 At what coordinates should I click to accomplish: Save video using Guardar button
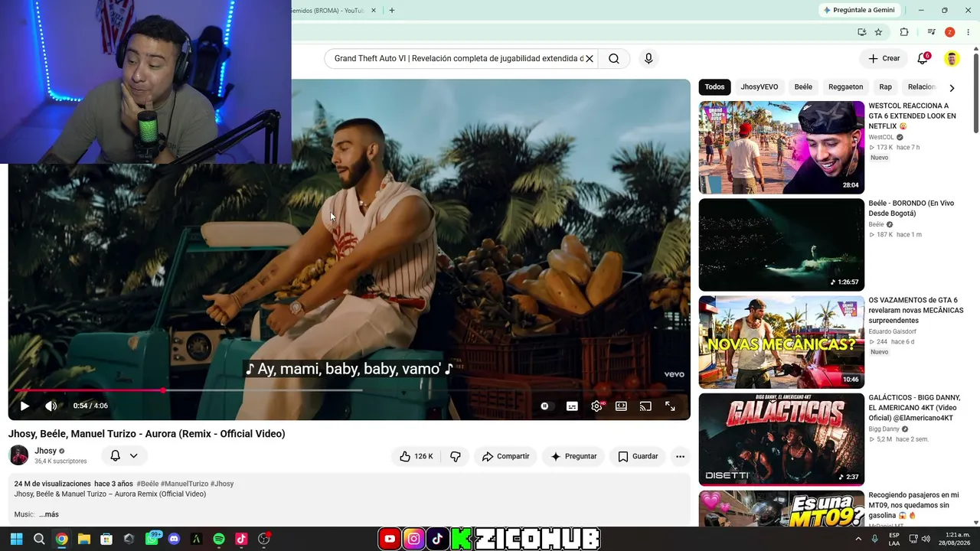pyautogui.click(x=638, y=456)
